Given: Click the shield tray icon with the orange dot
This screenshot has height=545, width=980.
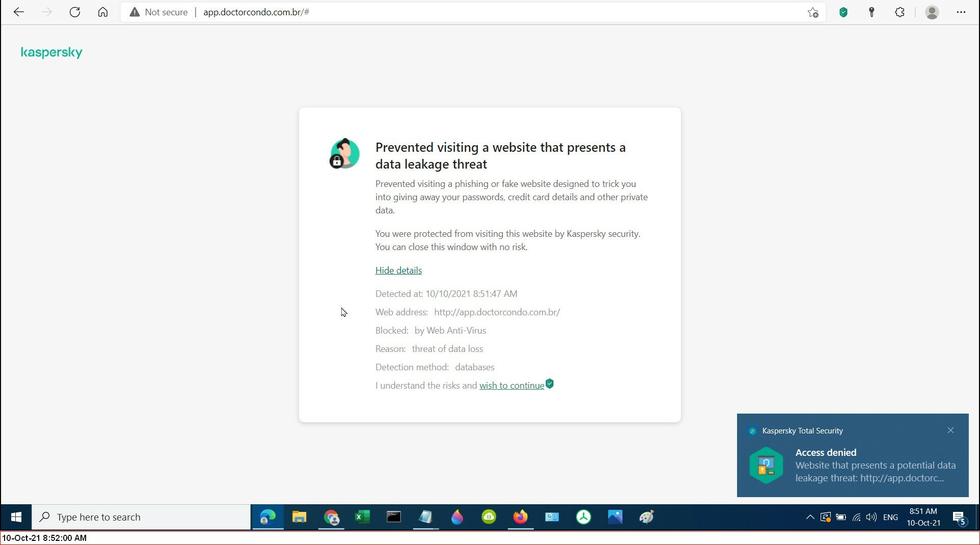Looking at the screenshot, I should click(826, 517).
